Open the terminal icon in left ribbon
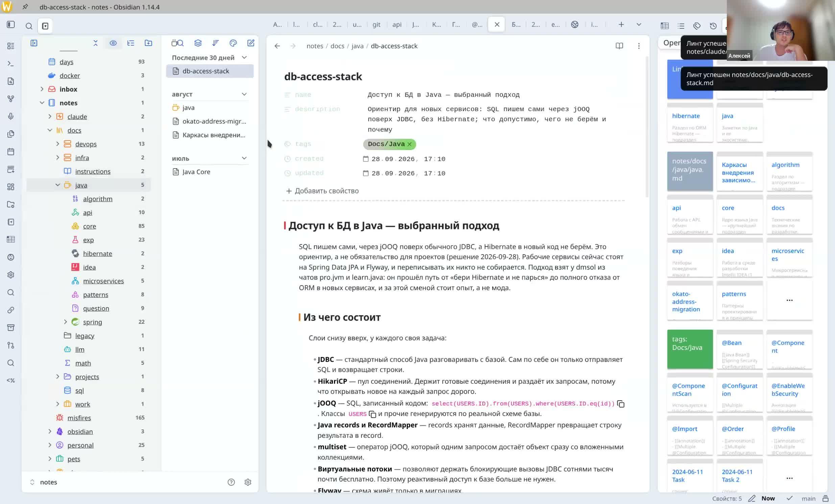 11,64
